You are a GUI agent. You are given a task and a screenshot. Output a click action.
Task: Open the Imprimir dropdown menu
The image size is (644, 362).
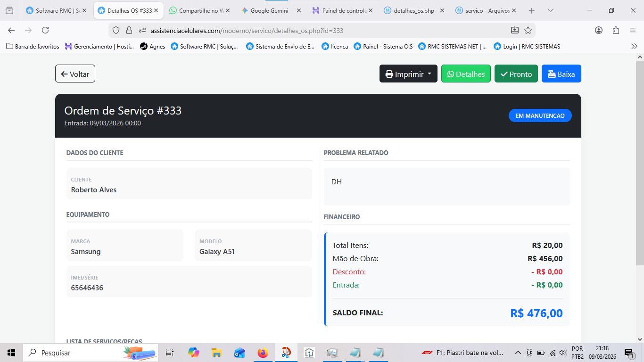pos(408,74)
